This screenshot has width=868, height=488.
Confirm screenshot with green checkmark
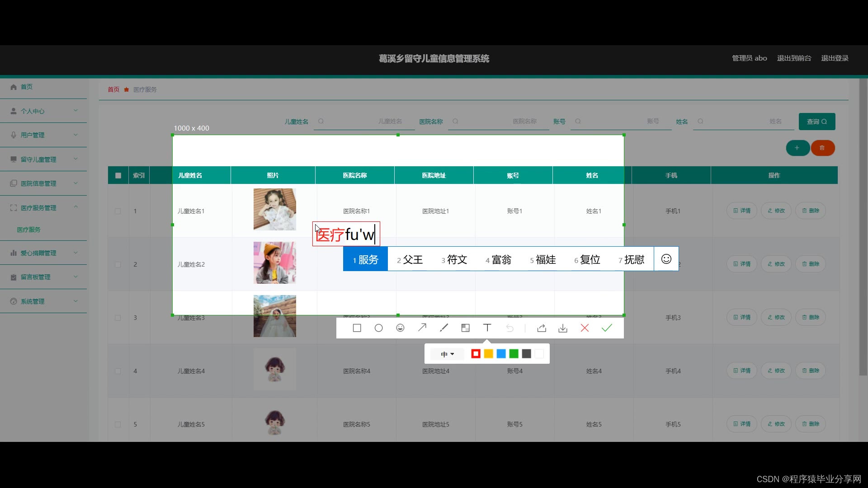(x=607, y=328)
